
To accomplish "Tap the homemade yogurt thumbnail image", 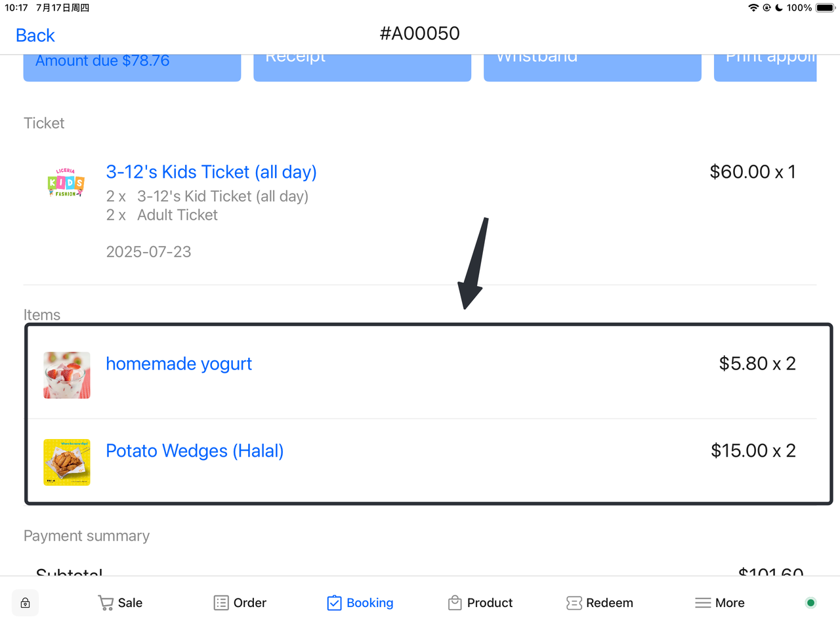I will tap(67, 375).
